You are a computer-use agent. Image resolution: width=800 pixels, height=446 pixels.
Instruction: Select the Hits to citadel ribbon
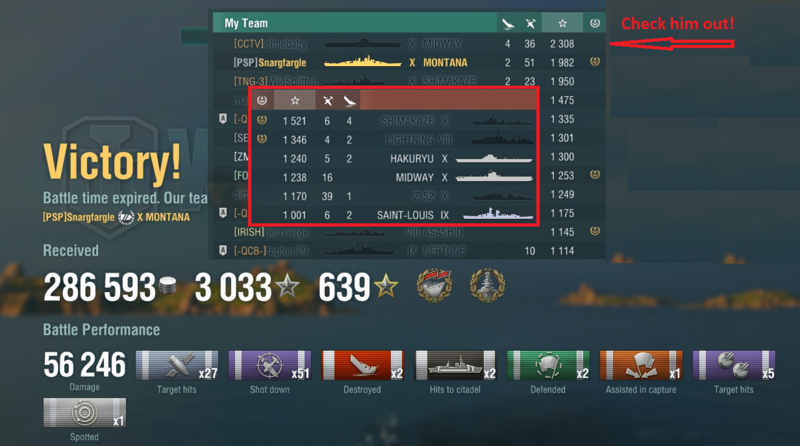coord(455,365)
